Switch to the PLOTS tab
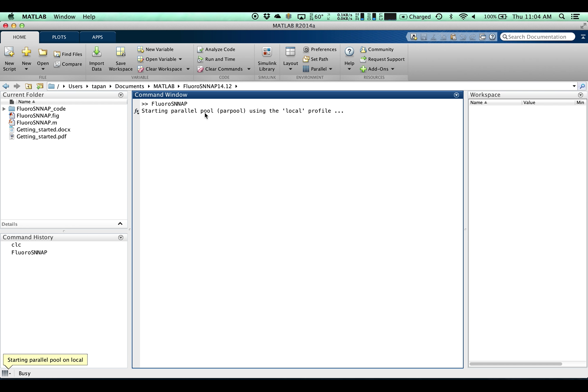Screen dimensions: 588x392 click(x=59, y=37)
